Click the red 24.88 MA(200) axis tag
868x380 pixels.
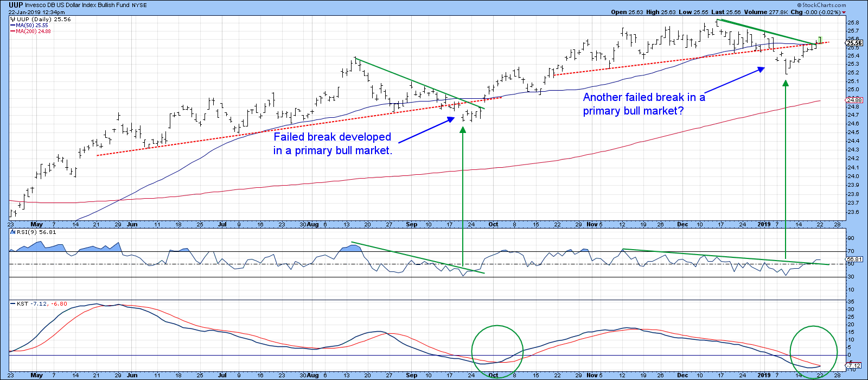coord(854,100)
